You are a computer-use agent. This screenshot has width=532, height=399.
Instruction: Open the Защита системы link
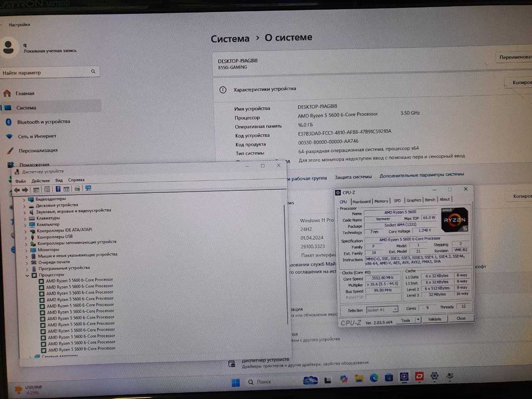tap(353, 177)
